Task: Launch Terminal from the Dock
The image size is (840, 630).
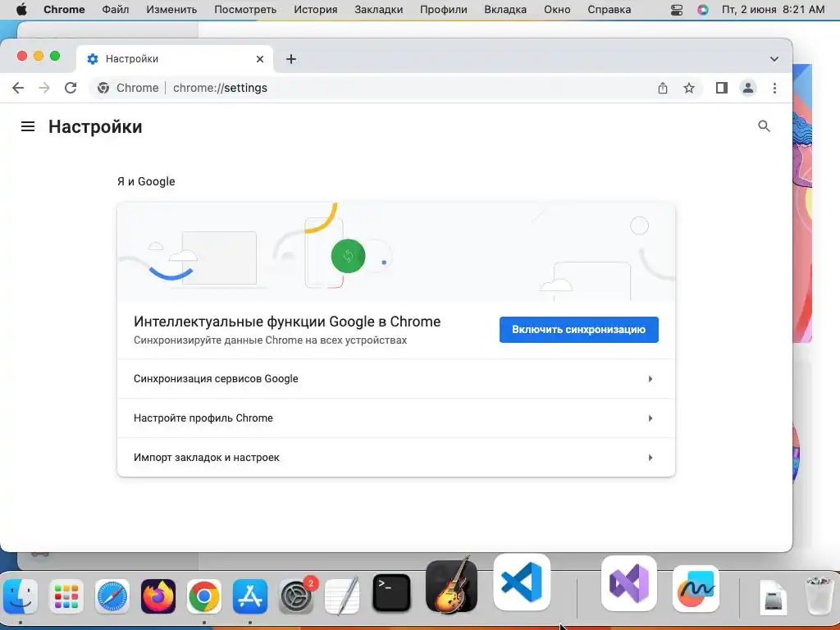Action: click(x=391, y=593)
